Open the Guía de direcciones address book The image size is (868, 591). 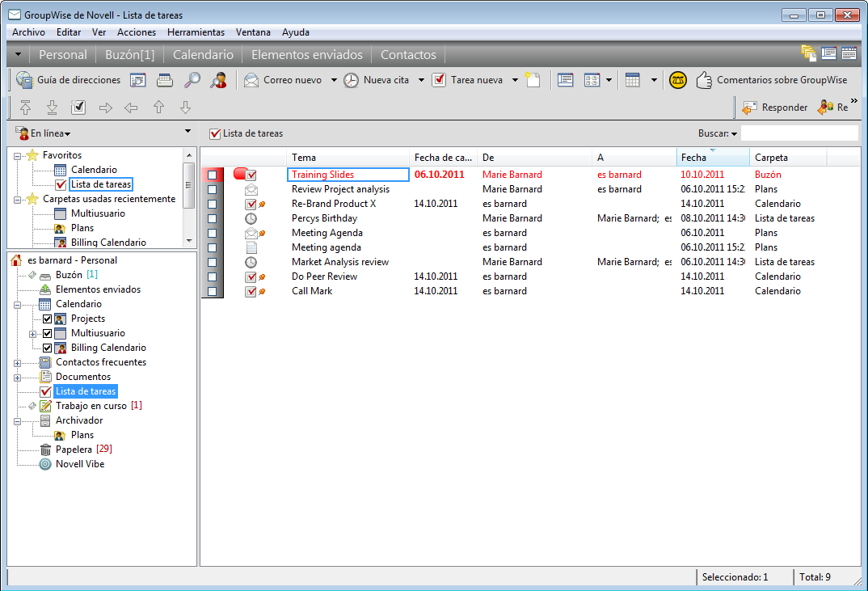point(69,80)
